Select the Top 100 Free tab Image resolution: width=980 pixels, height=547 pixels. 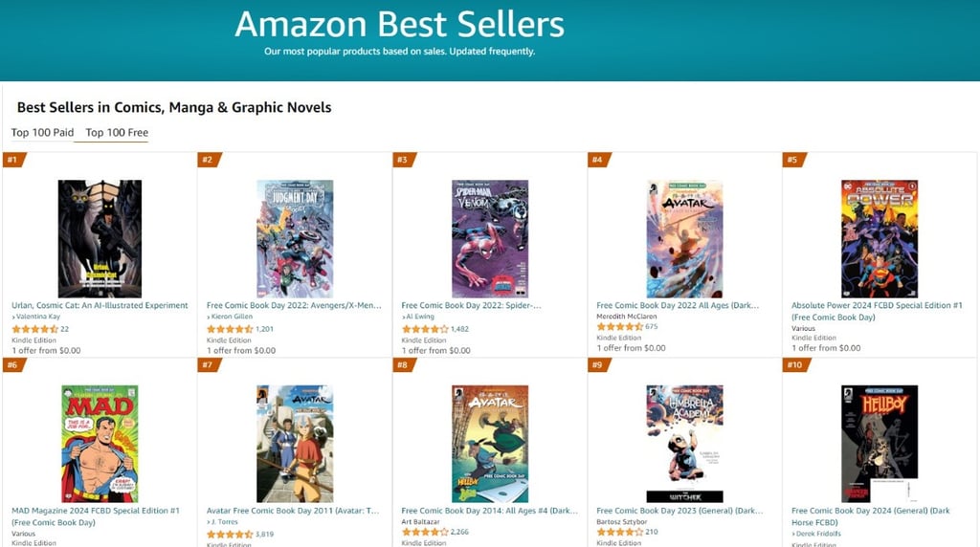[x=117, y=132]
